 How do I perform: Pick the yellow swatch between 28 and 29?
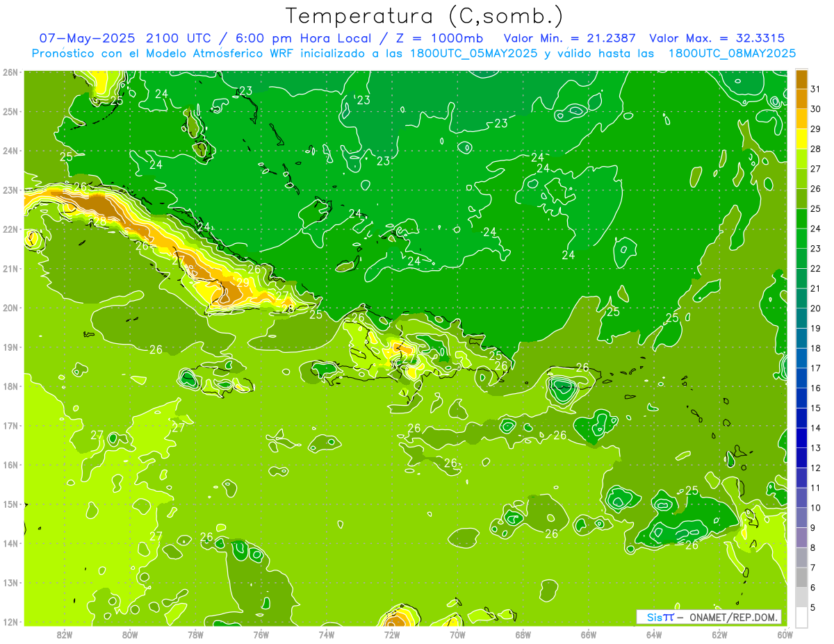click(x=801, y=138)
